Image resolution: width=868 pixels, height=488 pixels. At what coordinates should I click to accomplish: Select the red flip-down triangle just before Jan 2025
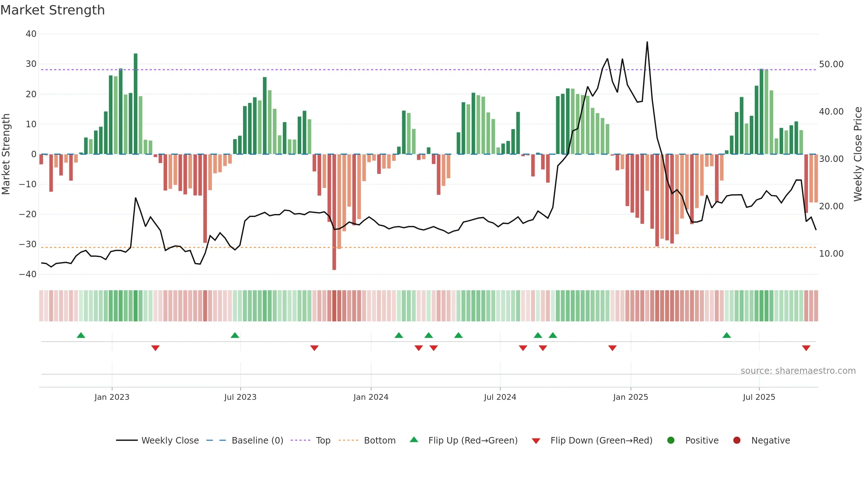coord(612,348)
